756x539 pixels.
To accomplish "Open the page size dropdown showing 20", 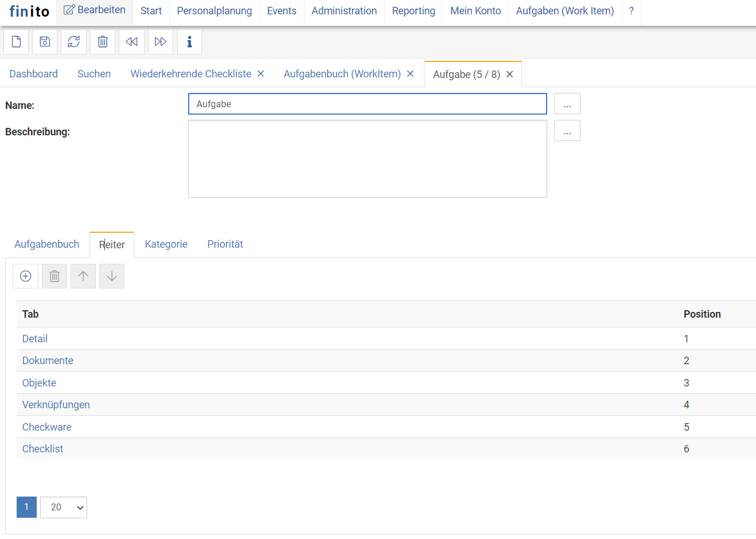I will pyautogui.click(x=64, y=507).
